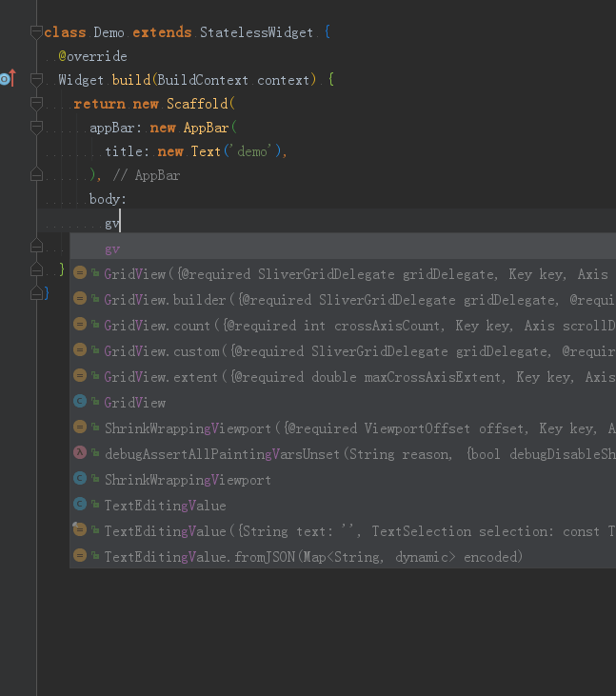This screenshot has width=616, height=696.
Task: Click the override gutter icon beside build method
Action: coord(8,79)
